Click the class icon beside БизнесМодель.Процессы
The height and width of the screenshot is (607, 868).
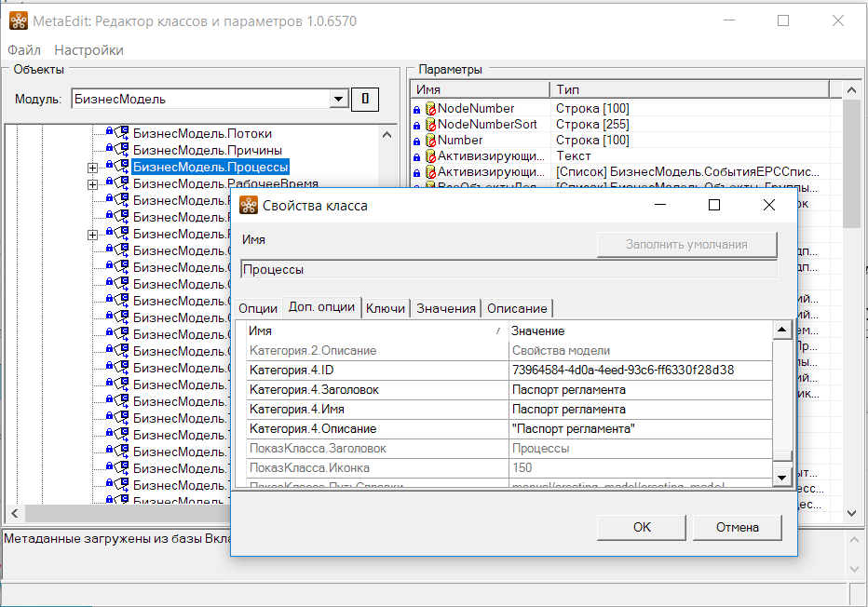click(x=121, y=167)
